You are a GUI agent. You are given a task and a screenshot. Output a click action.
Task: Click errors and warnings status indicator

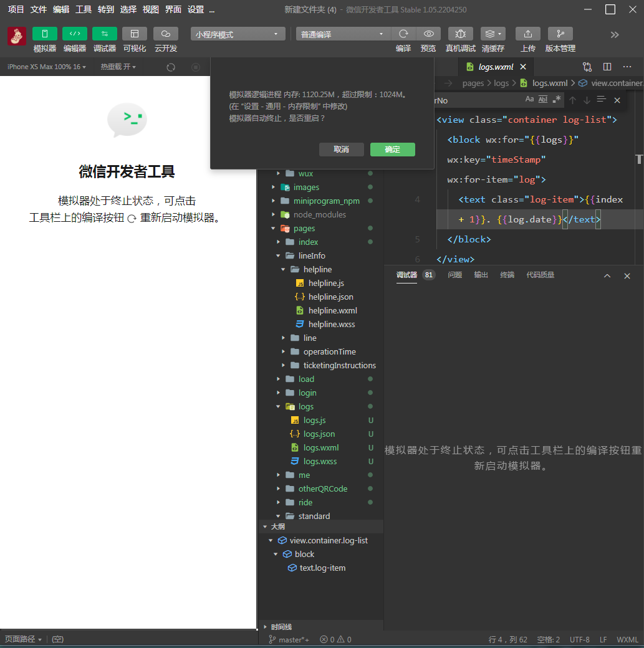click(x=335, y=640)
